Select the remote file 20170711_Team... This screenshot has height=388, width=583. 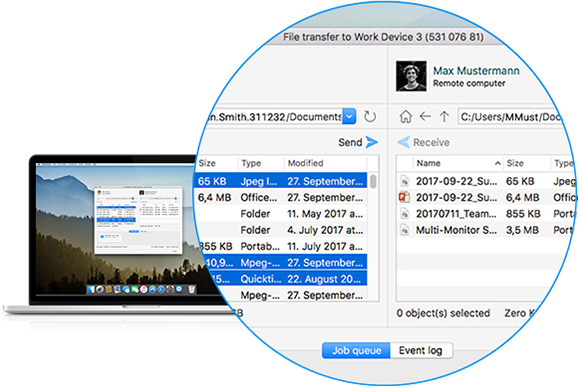(487, 214)
